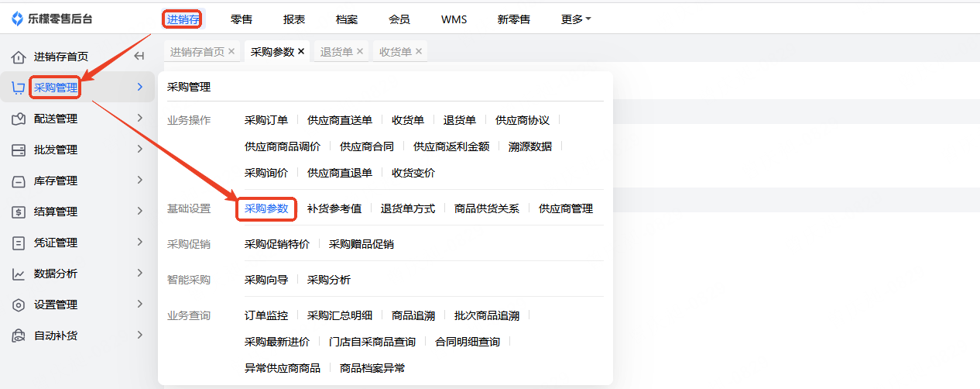This screenshot has height=389, width=980.
Task: Open the 采购询价 link
Action: [x=266, y=173]
